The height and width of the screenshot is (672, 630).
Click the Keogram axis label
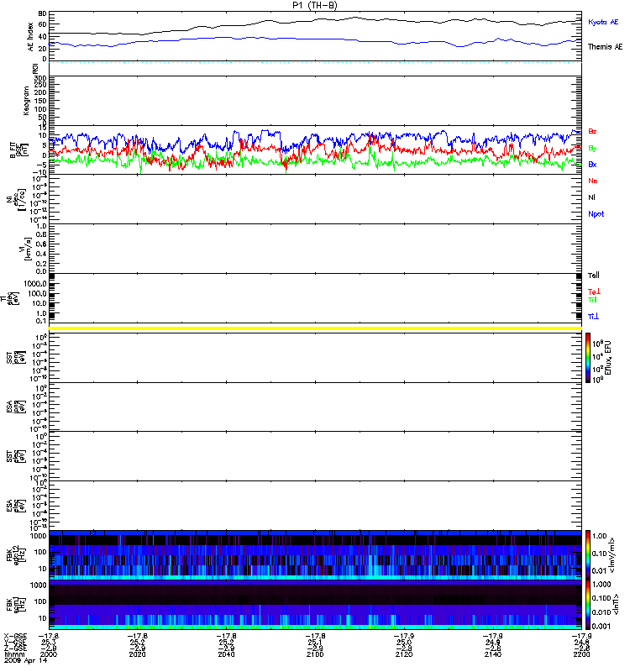(26, 101)
